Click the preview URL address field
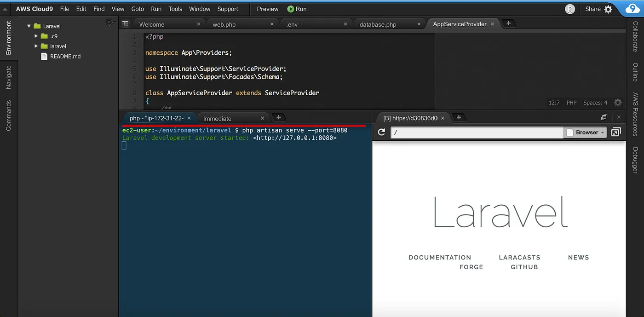 point(477,133)
